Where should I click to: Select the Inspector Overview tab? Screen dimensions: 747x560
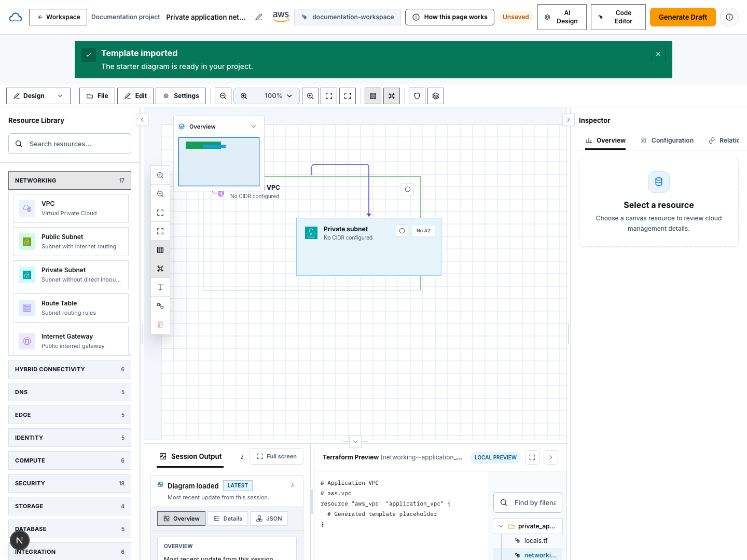[x=605, y=141]
